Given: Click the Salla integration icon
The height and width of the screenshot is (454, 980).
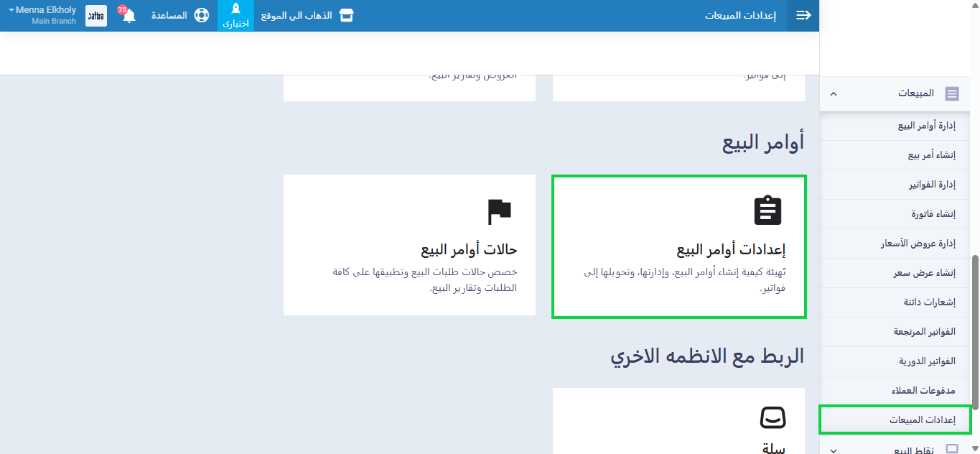Looking at the screenshot, I should [x=773, y=418].
